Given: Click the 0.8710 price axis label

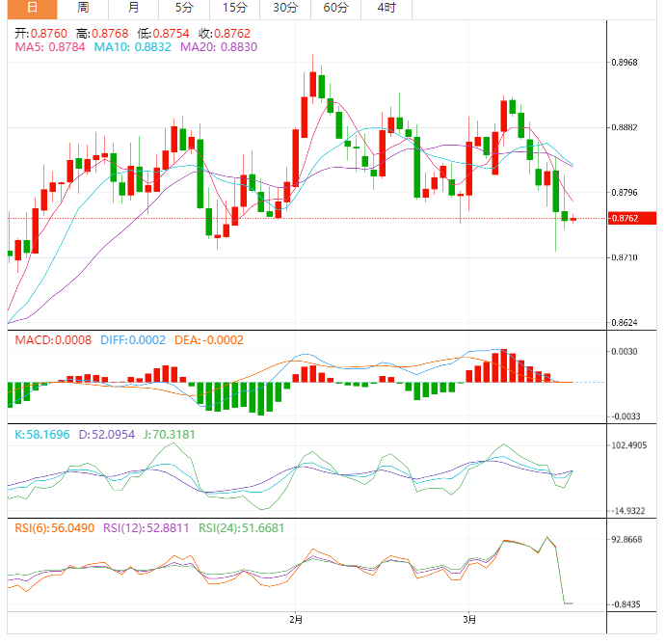Looking at the screenshot, I should [625, 257].
